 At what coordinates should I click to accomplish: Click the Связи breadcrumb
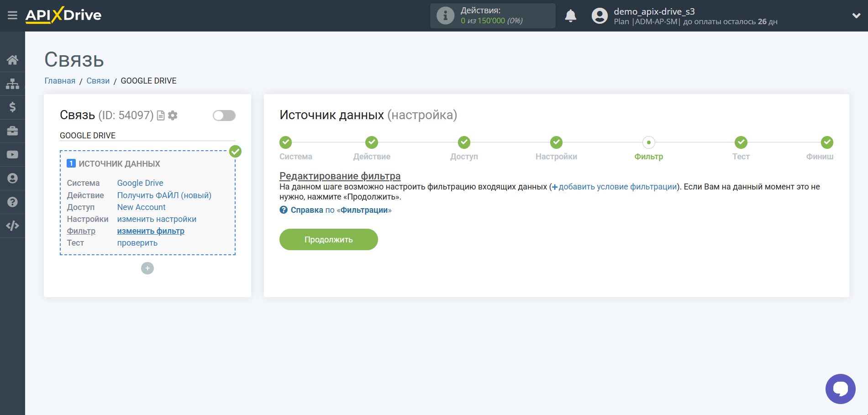98,81
